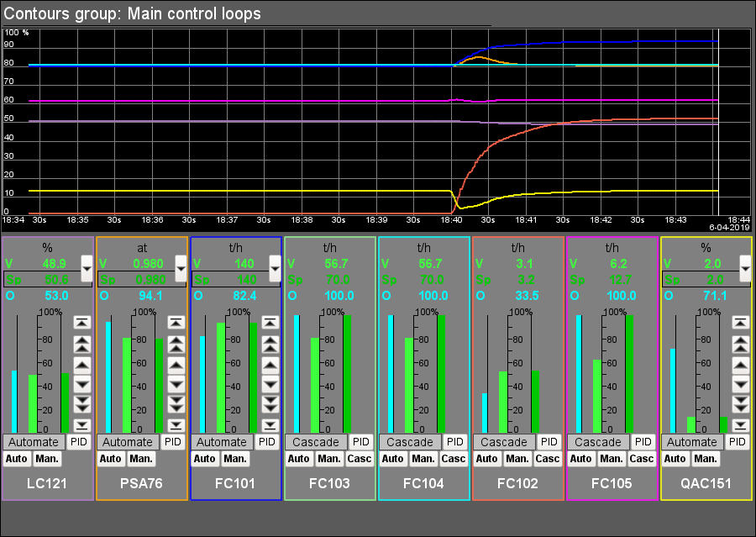Click the FC101 tag name label
The height and width of the screenshot is (537, 756).
(x=235, y=483)
